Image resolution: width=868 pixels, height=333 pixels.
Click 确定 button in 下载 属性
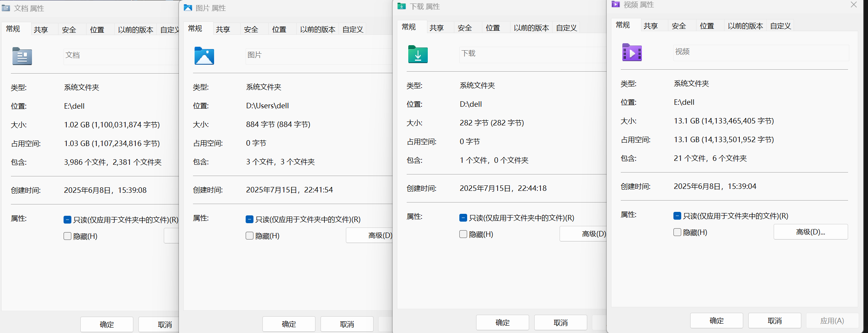click(x=503, y=322)
